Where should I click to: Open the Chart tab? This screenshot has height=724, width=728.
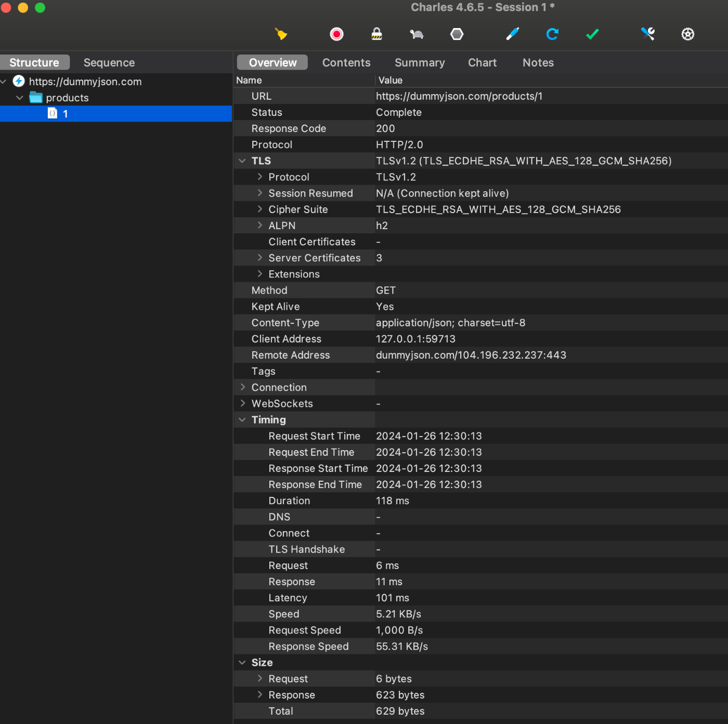pyautogui.click(x=482, y=62)
